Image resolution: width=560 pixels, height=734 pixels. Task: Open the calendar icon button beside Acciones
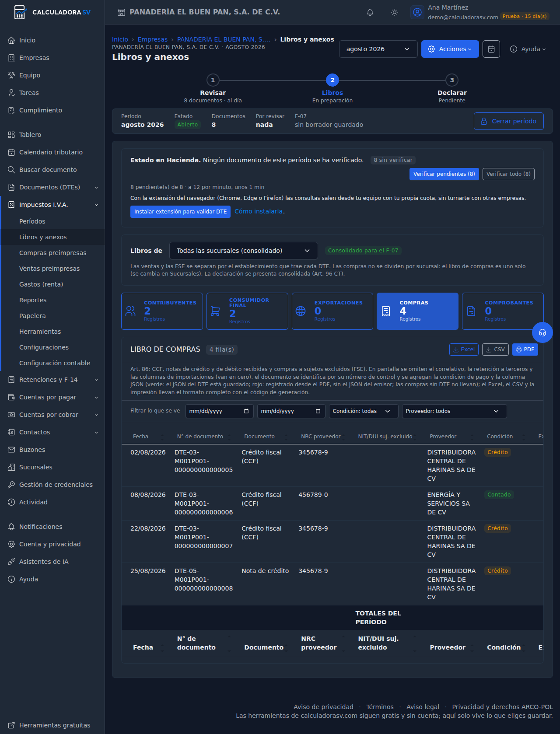tap(491, 49)
